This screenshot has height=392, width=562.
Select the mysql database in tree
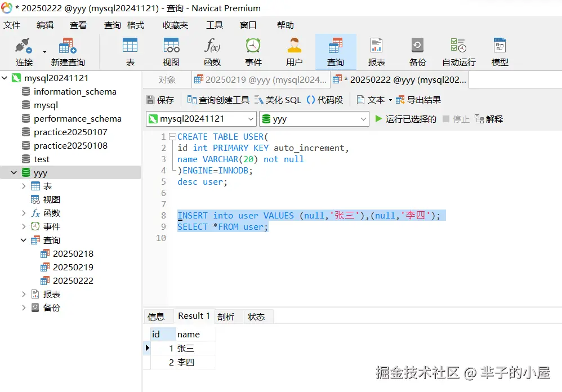point(46,105)
